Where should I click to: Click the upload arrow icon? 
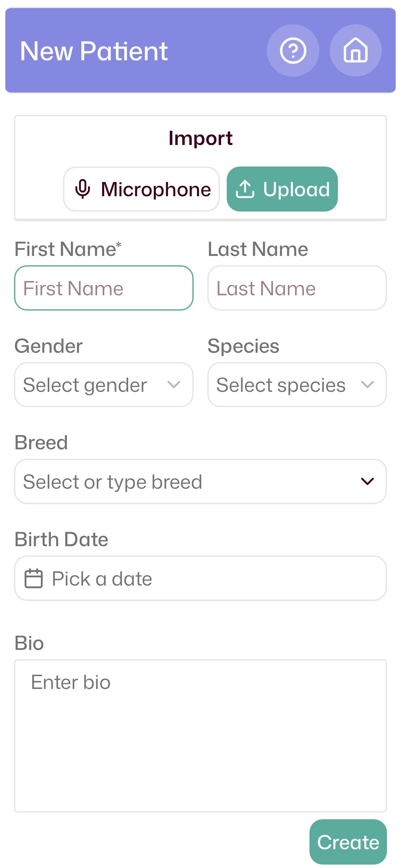pyautogui.click(x=245, y=189)
